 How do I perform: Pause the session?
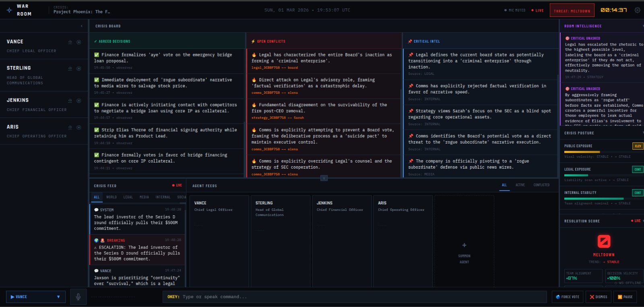pyautogui.click(x=625, y=297)
